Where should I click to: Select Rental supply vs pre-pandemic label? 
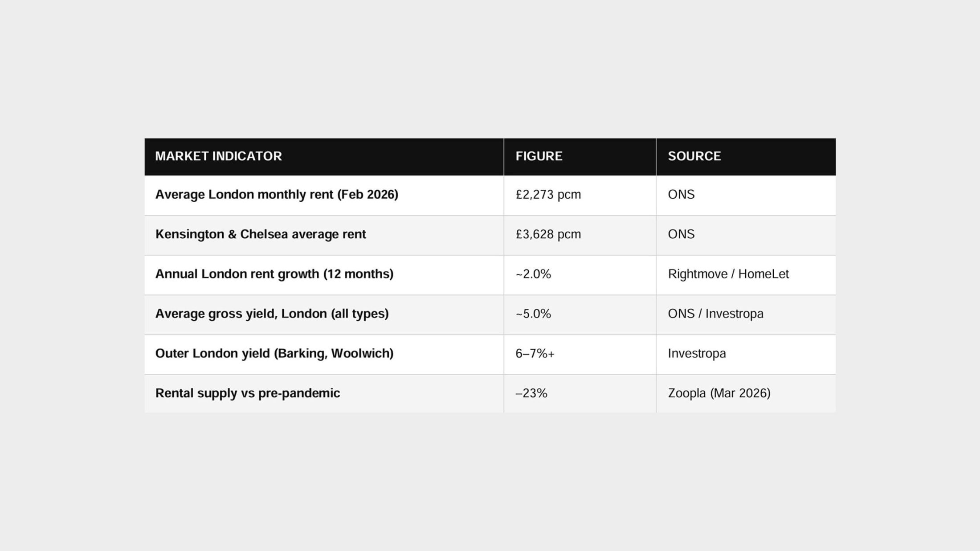248,393
